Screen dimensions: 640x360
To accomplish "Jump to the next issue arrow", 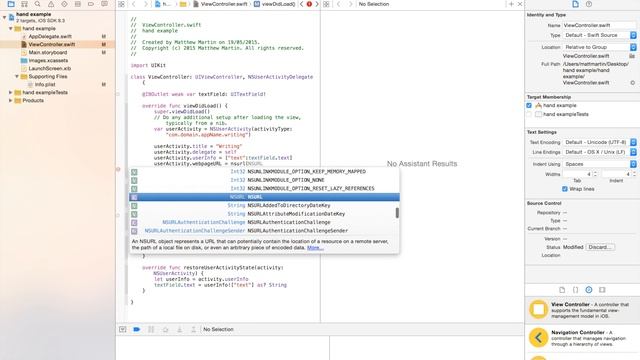I will pyautogui.click(x=317, y=4).
